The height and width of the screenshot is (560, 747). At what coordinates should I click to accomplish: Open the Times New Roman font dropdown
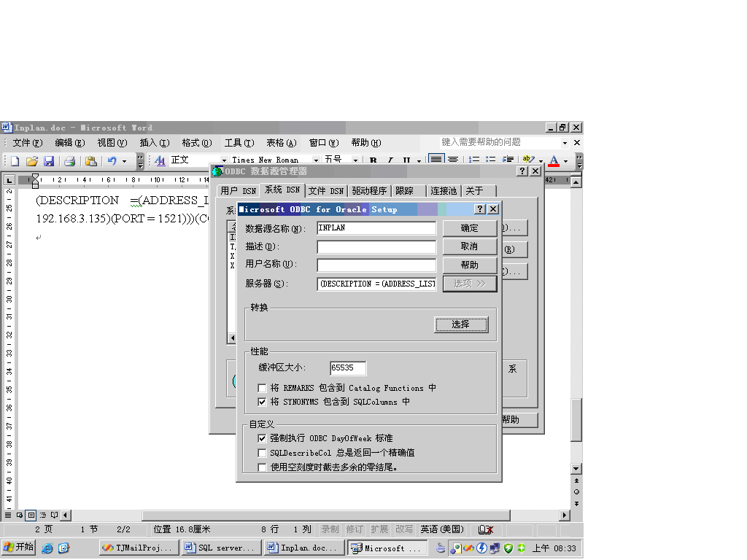pyautogui.click(x=315, y=160)
